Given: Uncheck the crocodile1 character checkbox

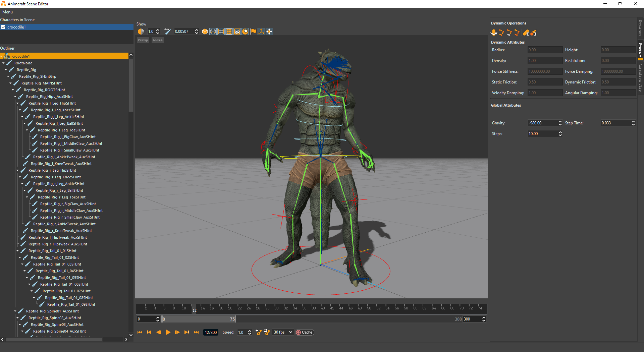Looking at the screenshot, I should (x=3, y=27).
